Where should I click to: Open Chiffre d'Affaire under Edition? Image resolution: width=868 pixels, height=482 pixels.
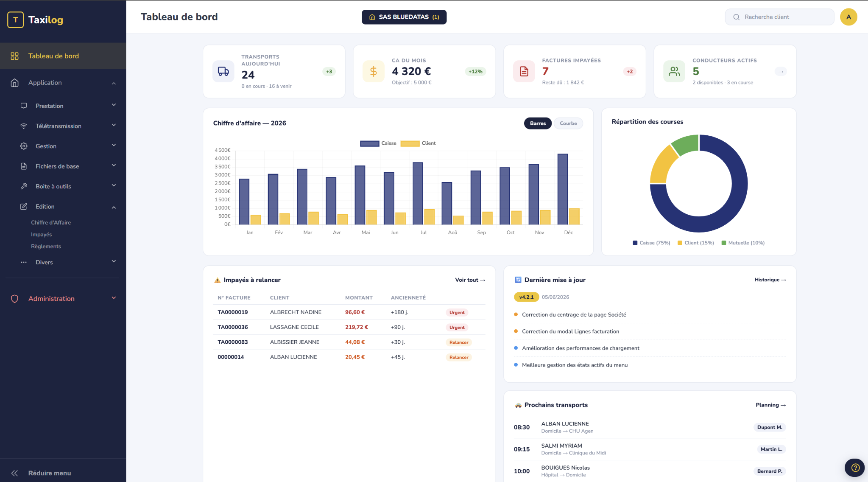(x=51, y=223)
